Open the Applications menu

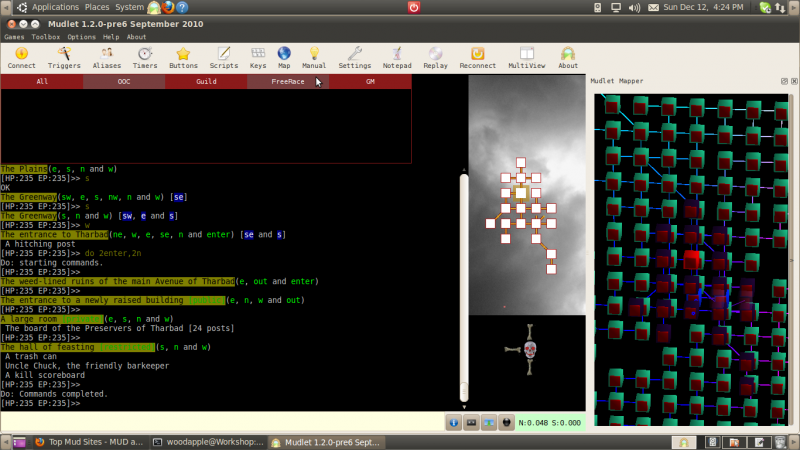(55, 7)
